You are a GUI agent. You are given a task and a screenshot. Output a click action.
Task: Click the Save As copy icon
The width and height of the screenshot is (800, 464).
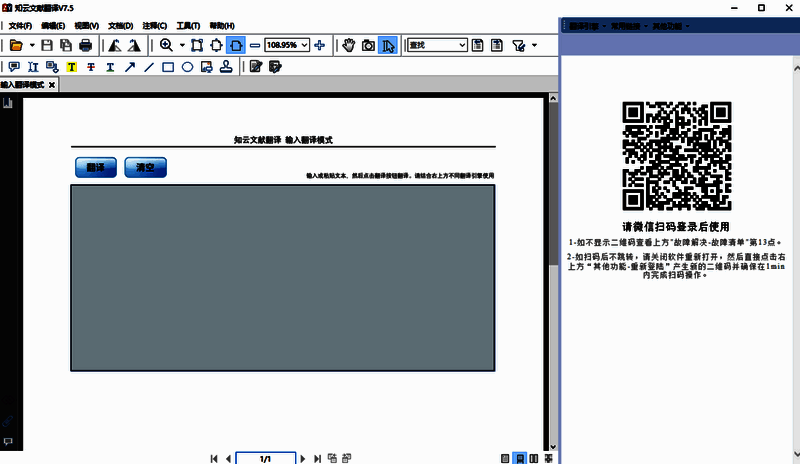(66, 45)
